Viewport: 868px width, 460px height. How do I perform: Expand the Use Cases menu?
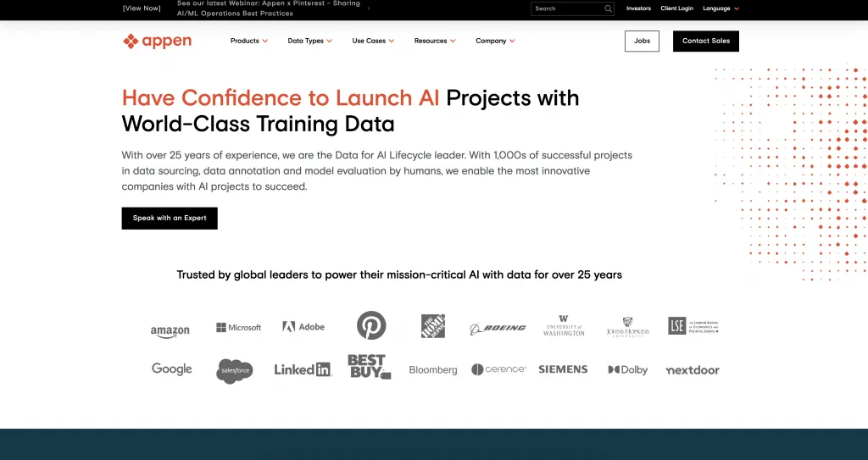point(373,41)
